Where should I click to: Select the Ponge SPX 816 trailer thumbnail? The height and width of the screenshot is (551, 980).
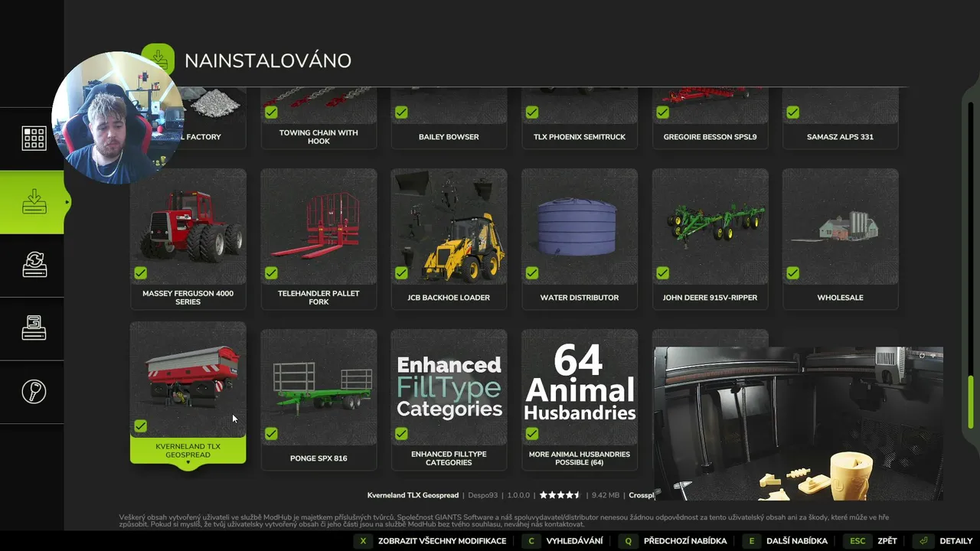click(x=318, y=387)
